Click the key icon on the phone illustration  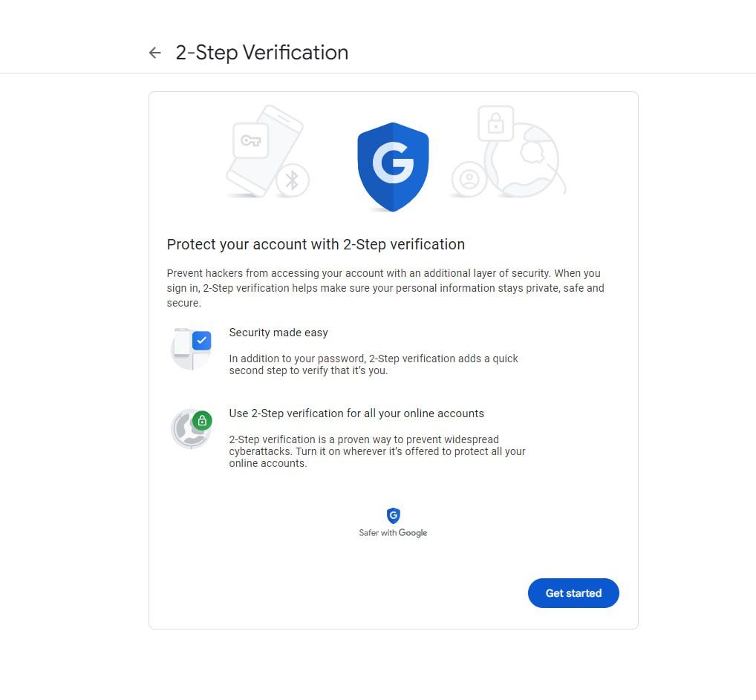[250, 140]
